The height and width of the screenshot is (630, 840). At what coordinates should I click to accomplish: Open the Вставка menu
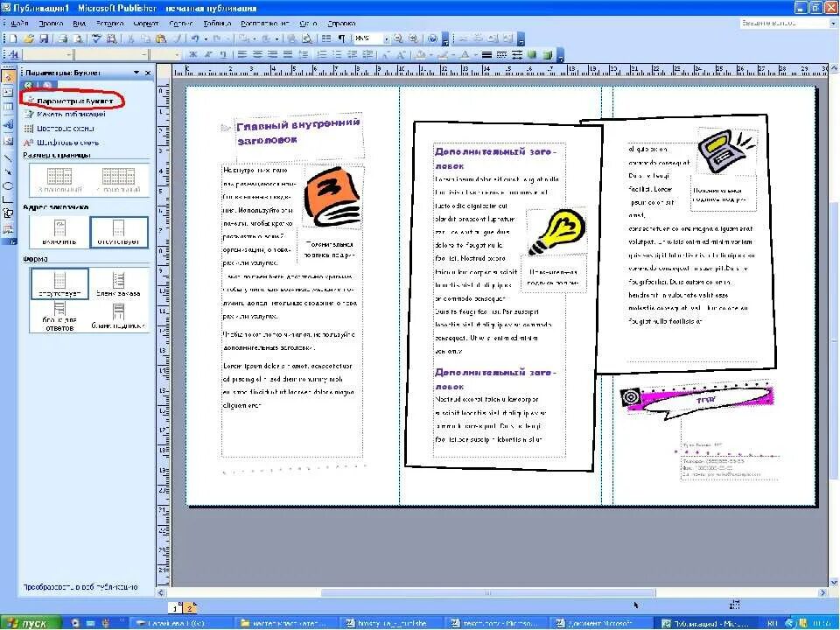(110, 24)
